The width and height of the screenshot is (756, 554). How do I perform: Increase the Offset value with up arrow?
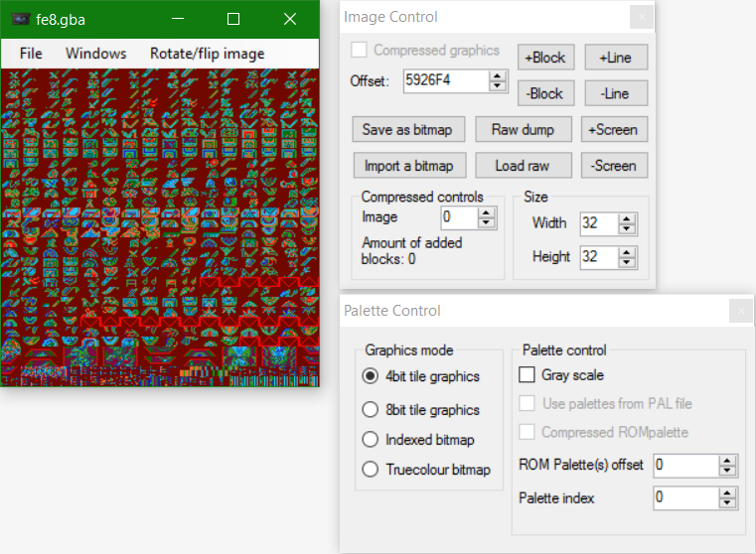(498, 75)
